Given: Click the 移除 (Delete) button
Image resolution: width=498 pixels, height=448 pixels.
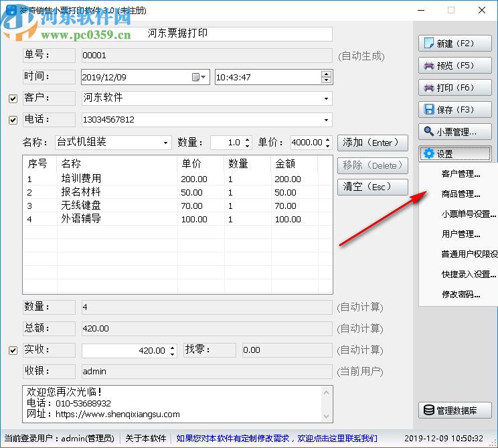Looking at the screenshot, I should (x=373, y=165).
